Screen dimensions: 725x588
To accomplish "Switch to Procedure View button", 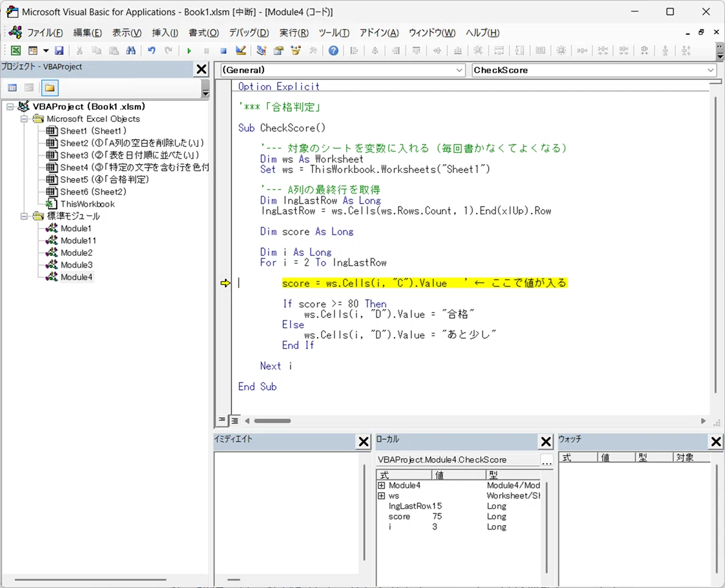I will coord(223,420).
